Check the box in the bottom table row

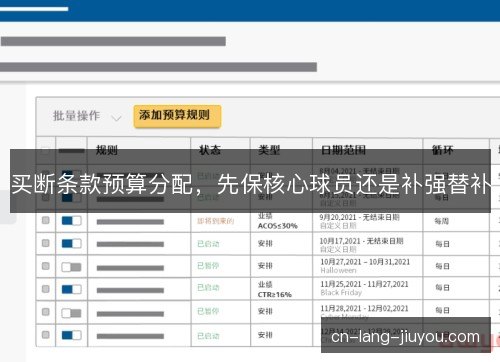(46, 334)
